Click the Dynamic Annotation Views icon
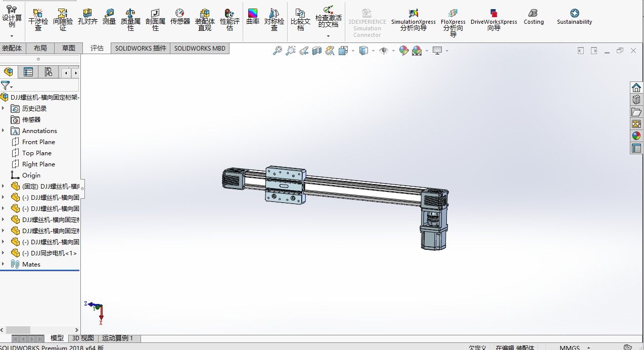 (x=330, y=51)
